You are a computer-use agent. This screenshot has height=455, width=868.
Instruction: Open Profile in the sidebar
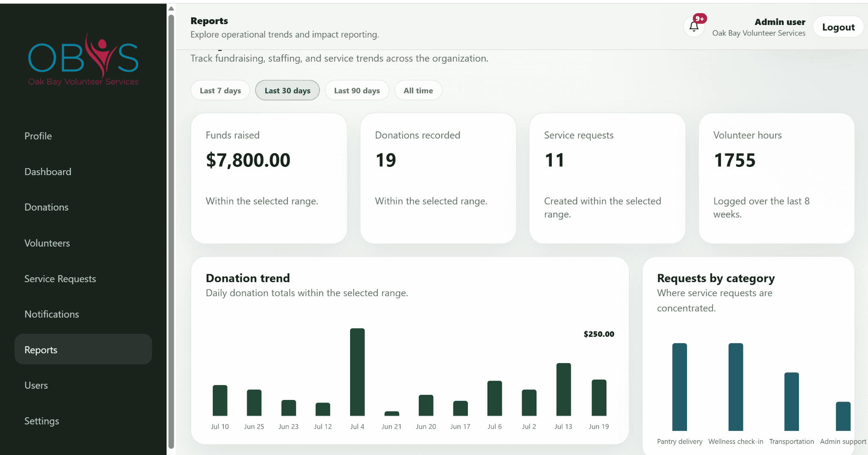(x=83, y=136)
